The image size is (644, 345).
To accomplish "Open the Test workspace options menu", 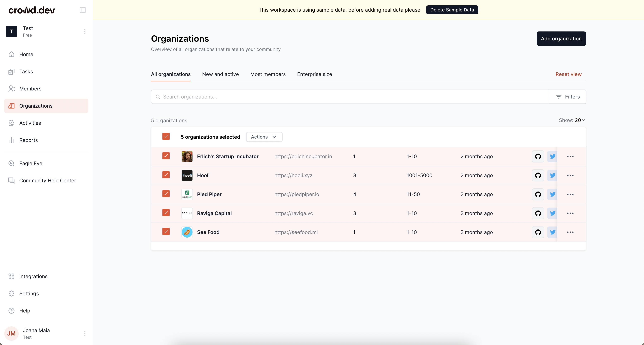I will [85, 31].
